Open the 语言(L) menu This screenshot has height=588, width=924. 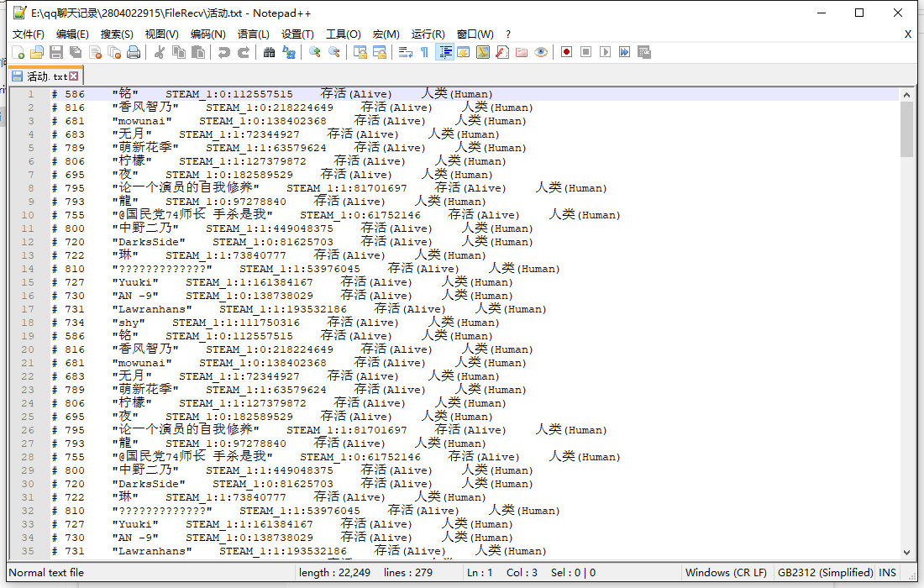click(254, 34)
